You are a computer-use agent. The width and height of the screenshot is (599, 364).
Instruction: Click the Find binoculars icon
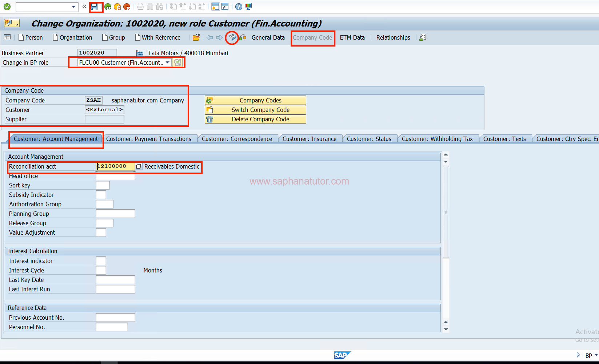click(150, 7)
